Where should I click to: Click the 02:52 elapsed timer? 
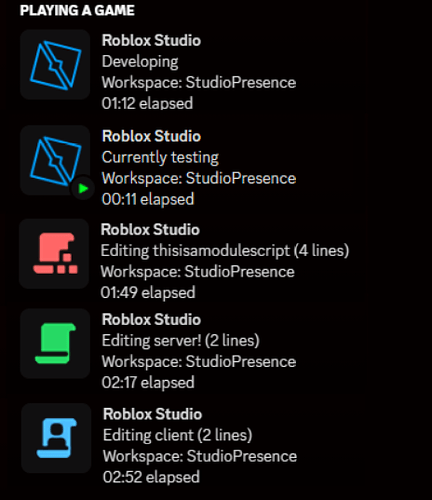click(x=151, y=477)
